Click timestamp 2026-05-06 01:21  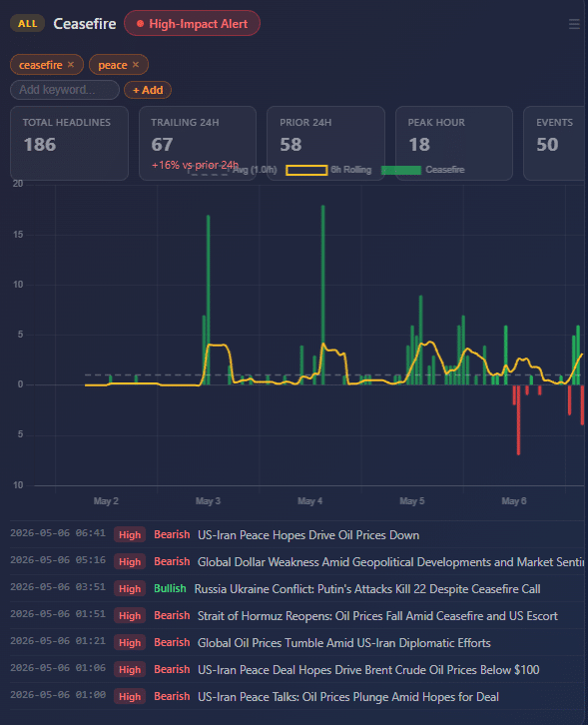click(x=58, y=641)
